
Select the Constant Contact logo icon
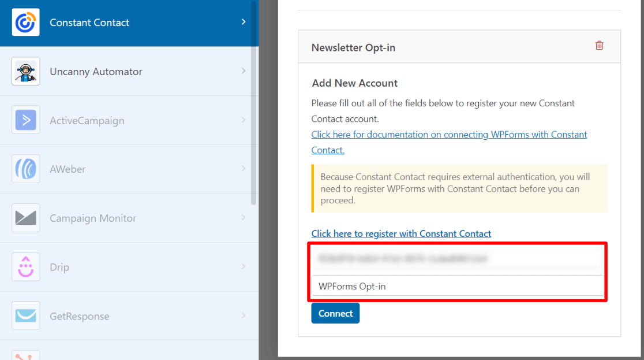point(24,23)
